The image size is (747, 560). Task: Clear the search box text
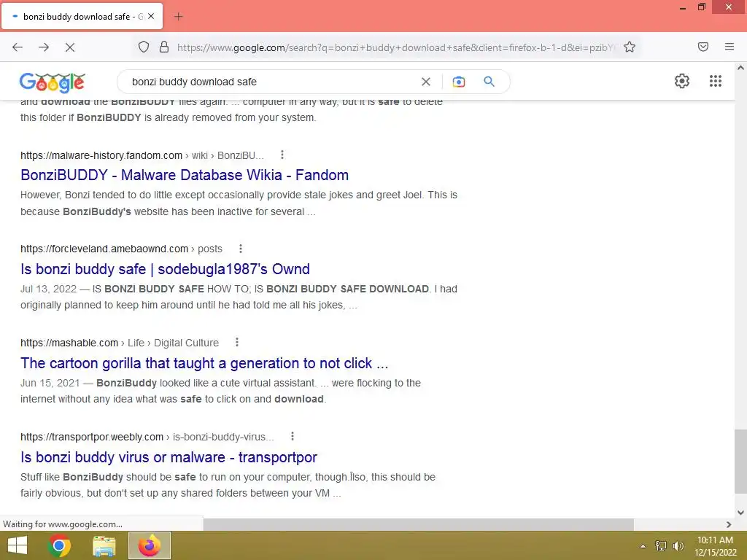[426, 82]
